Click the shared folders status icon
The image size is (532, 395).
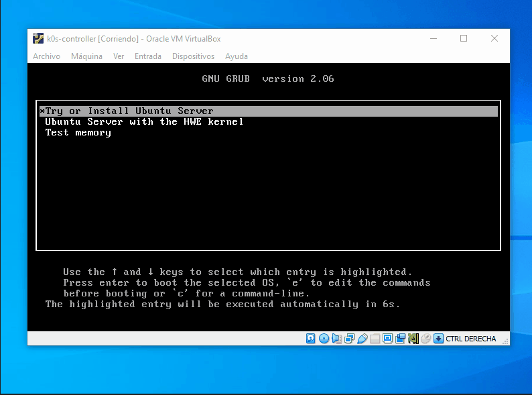point(375,339)
